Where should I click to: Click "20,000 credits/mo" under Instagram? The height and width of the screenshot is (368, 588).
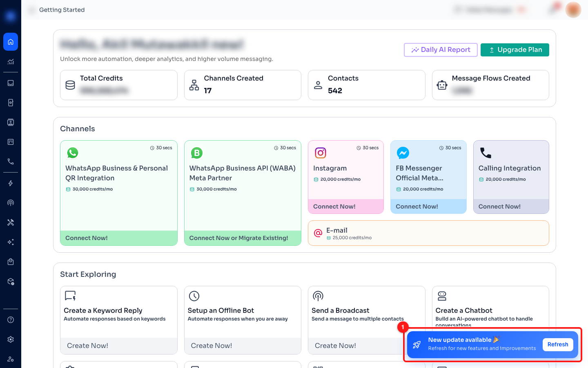tap(341, 180)
